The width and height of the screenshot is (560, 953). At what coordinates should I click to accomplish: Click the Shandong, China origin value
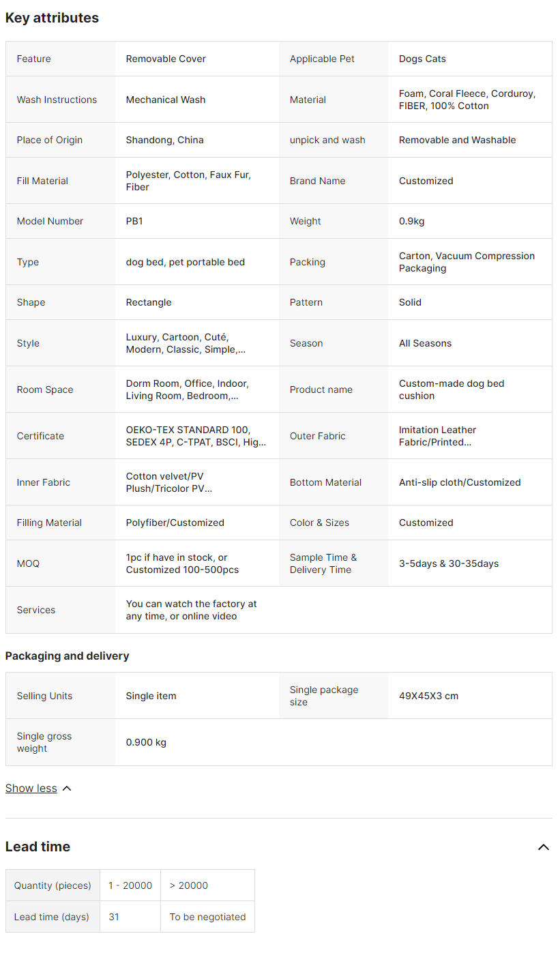click(165, 140)
